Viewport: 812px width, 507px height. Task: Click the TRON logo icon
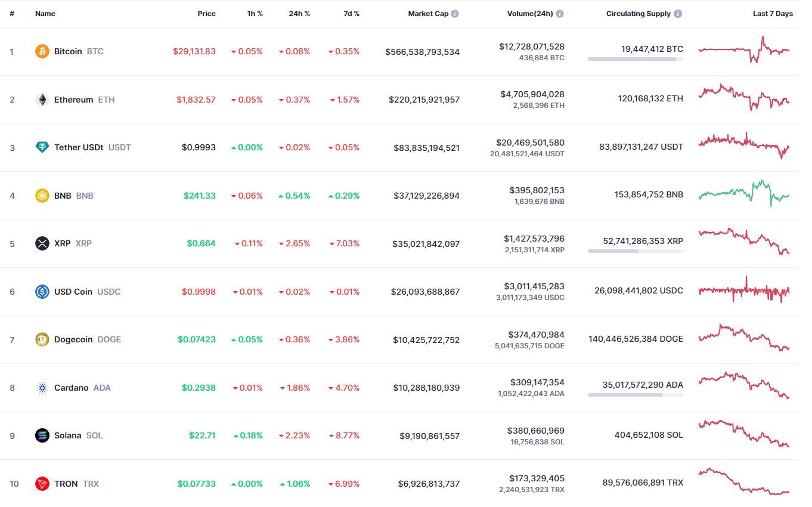point(42,484)
